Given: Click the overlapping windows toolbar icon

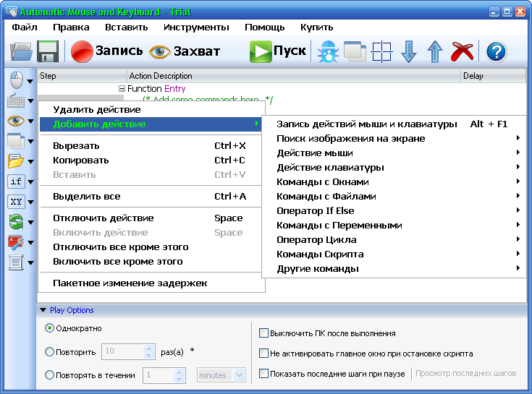Looking at the screenshot, I should (x=355, y=51).
